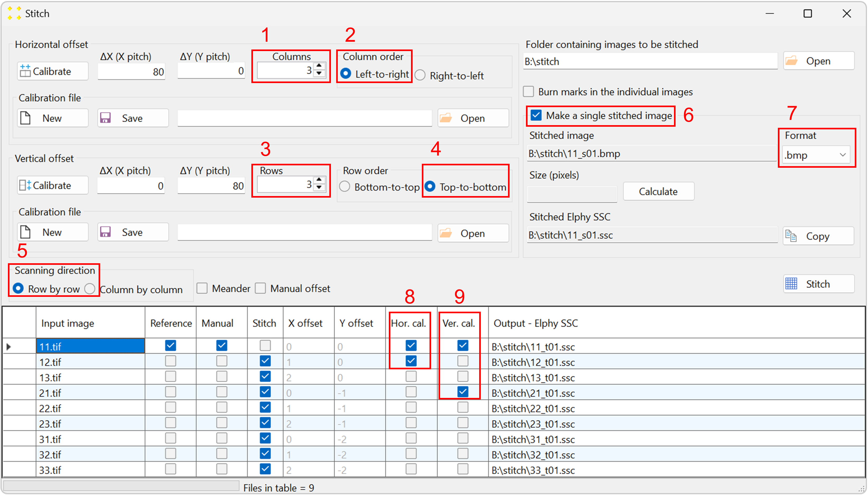Select the 21.tif input image cell
The image size is (868, 495).
click(90, 392)
